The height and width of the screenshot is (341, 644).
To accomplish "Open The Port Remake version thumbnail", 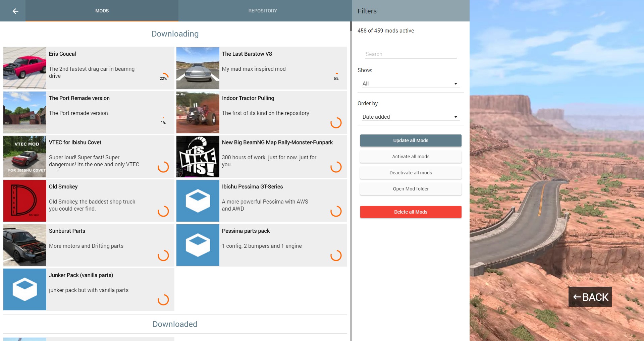I will 25,112.
